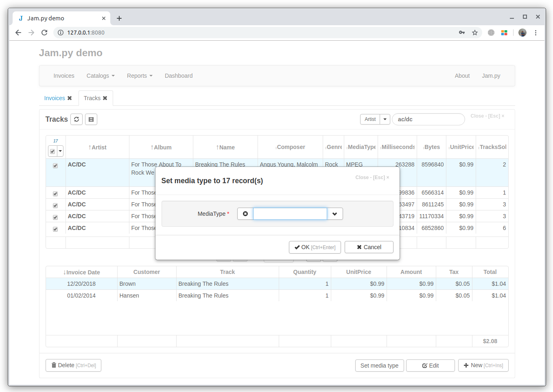The width and height of the screenshot is (553, 392).
Task: Close the Jam.py demo browser tab
Action: 104,18
